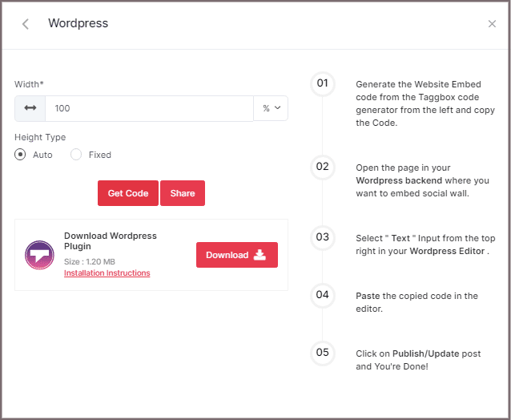This screenshot has width=511, height=420.
Task: Click the Height Type label
Action: point(40,137)
